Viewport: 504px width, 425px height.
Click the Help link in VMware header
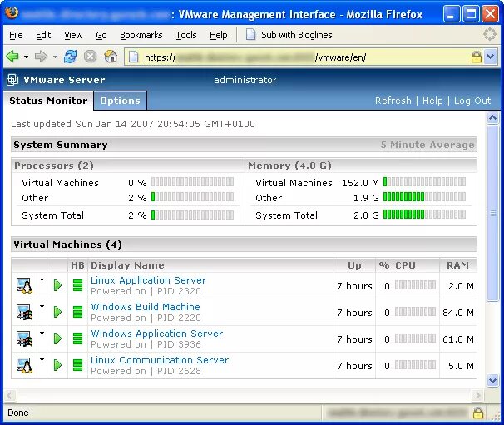pos(432,101)
